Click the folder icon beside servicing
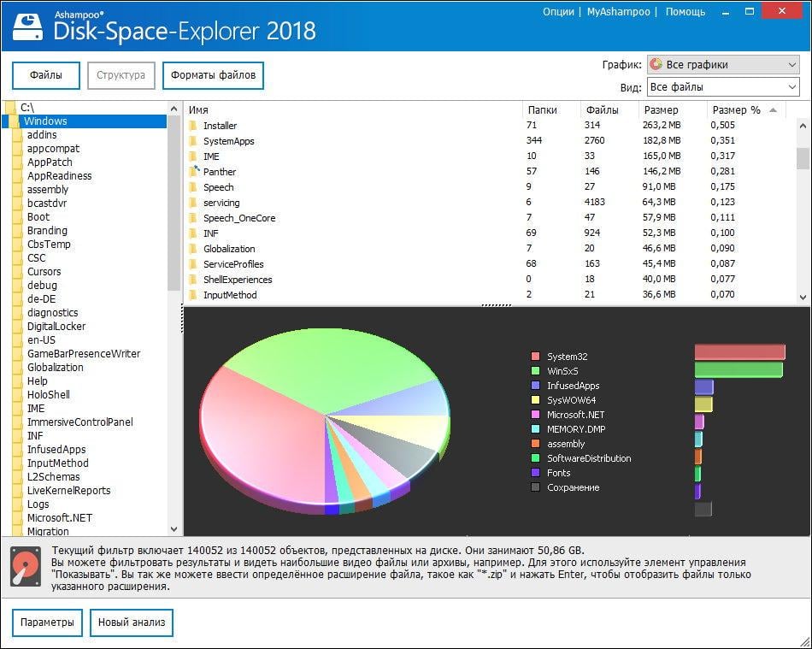 tap(193, 203)
